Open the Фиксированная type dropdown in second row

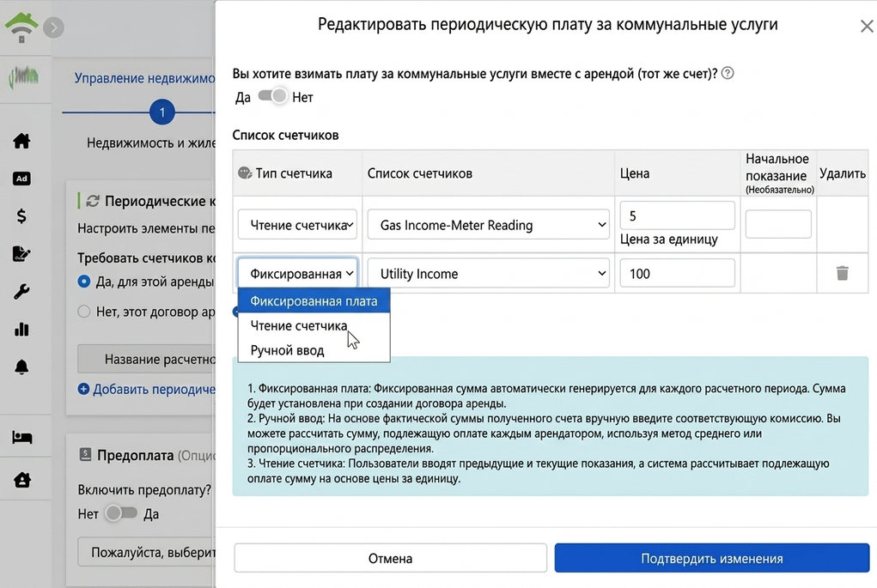[297, 273]
